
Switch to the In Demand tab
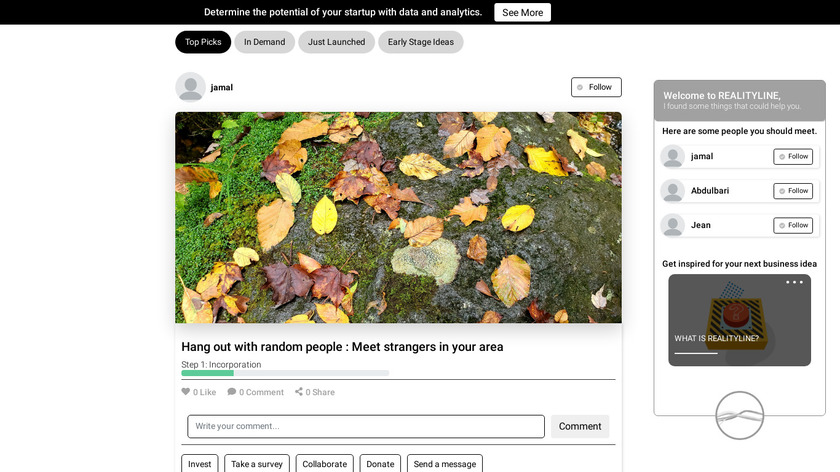(x=265, y=42)
